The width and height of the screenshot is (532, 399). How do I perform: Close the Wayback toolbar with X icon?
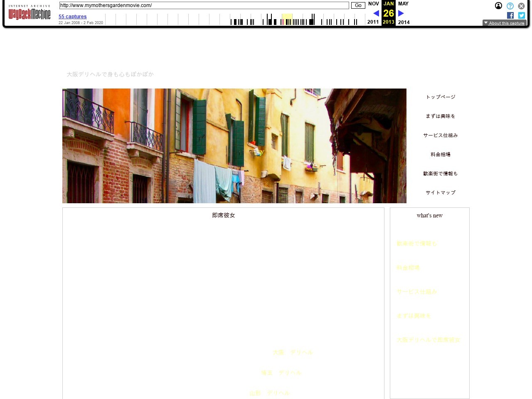click(521, 6)
